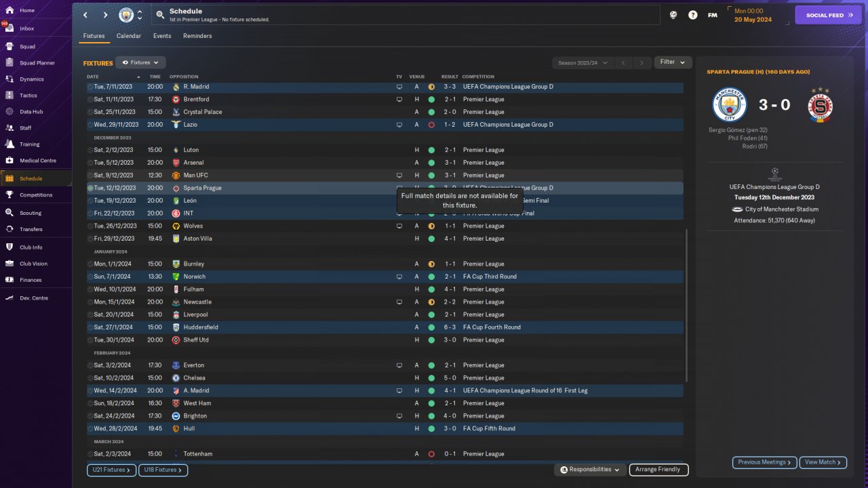Image resolution: width=868 pixels, height=488 pixels.
Task: Open the Social Feed
Action: tap(828, 15)
